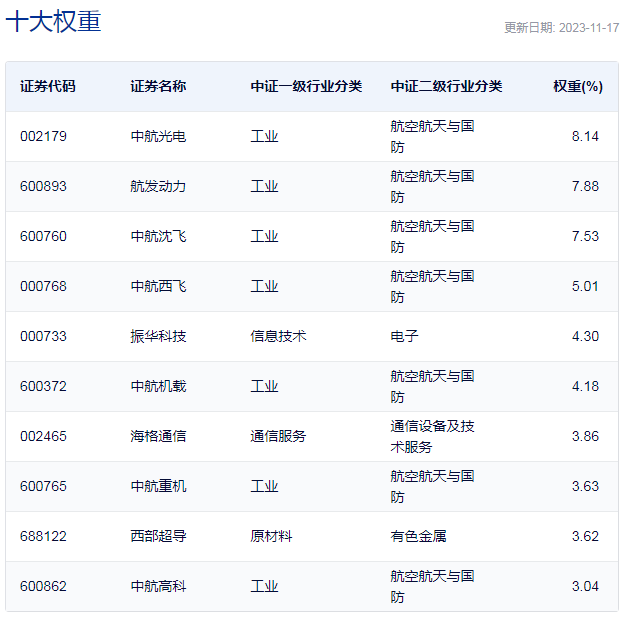Select the name 中航西飞

click(158, 286)
